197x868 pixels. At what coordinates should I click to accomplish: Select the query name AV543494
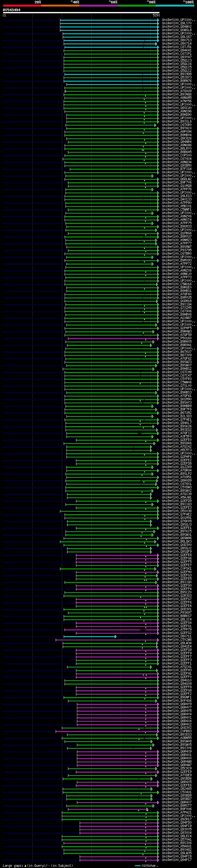point(11,10)
